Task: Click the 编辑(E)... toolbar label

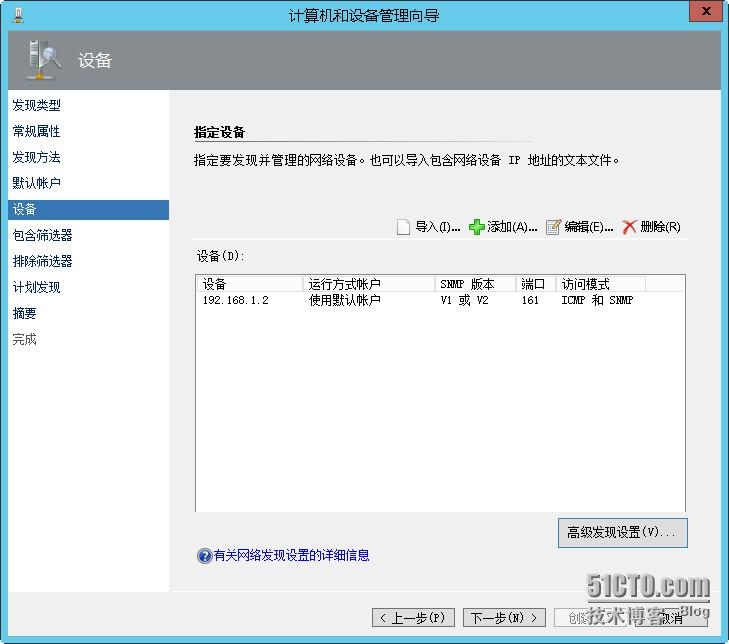Action: 589,227
